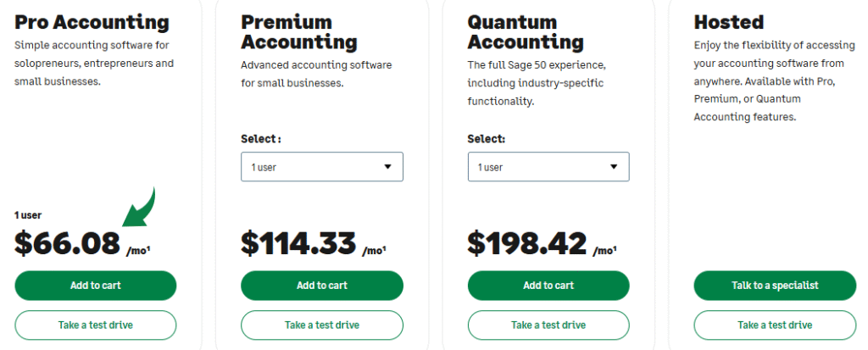Take a test drive of Hosted plan
868x350 pixels.
tap(774, 325)
